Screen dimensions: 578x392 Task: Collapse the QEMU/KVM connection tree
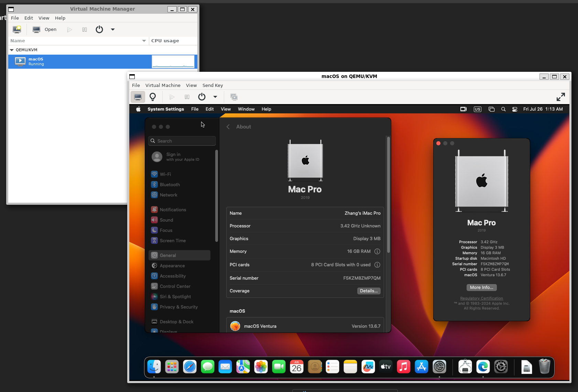pos(12,50)
